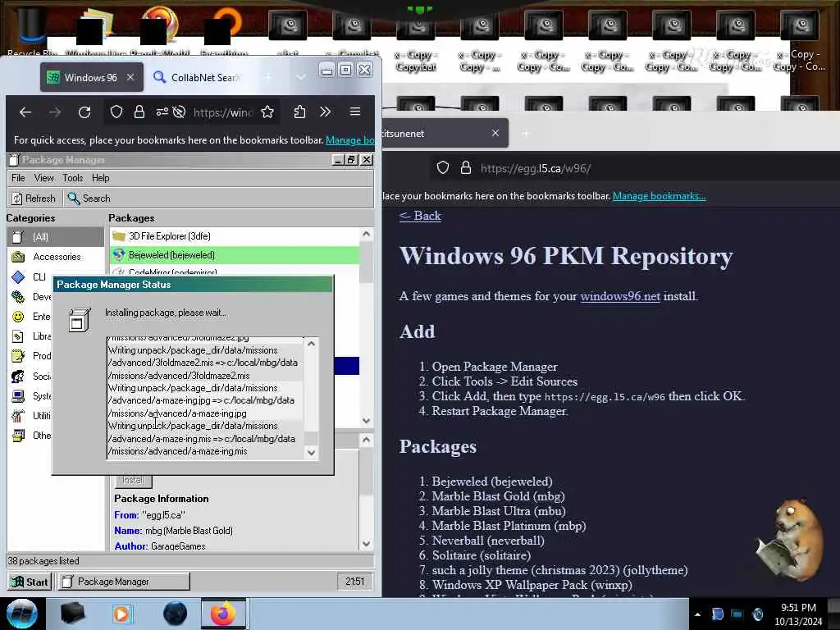This screenshot has height=630, width=840.
Task: Open media player taskbar icon
Action: pyautogui.click(x=121, y=614)
